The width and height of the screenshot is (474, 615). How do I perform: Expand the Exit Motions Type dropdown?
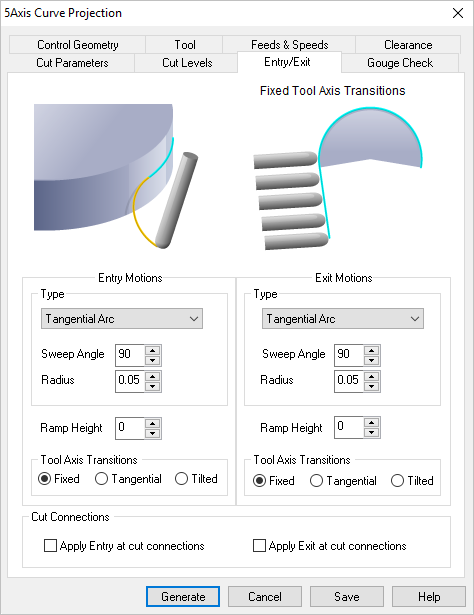coord(343,318)
